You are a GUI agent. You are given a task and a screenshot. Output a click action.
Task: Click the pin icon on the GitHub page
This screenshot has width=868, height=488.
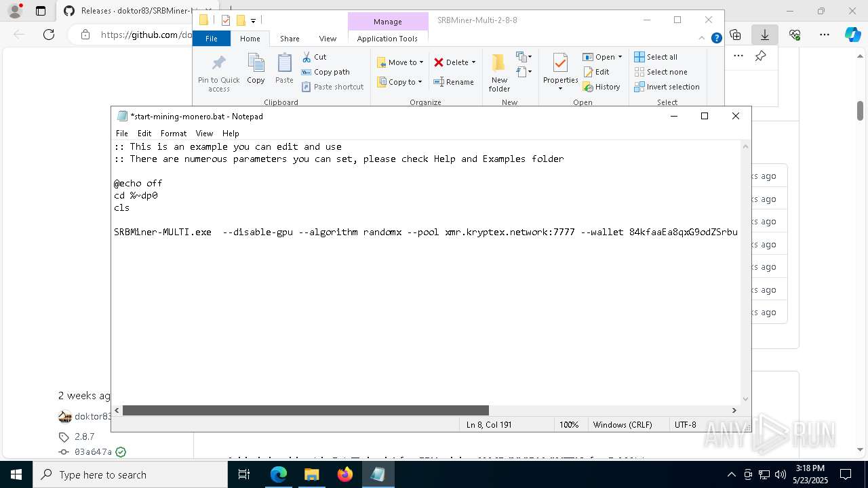pyautogui.click(x=761, y=56)
